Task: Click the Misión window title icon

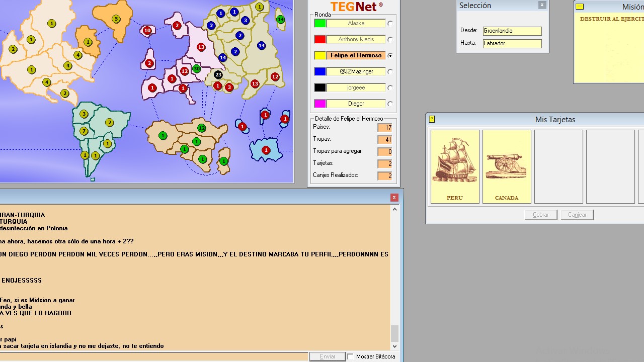Action: (x=580, y=7)
